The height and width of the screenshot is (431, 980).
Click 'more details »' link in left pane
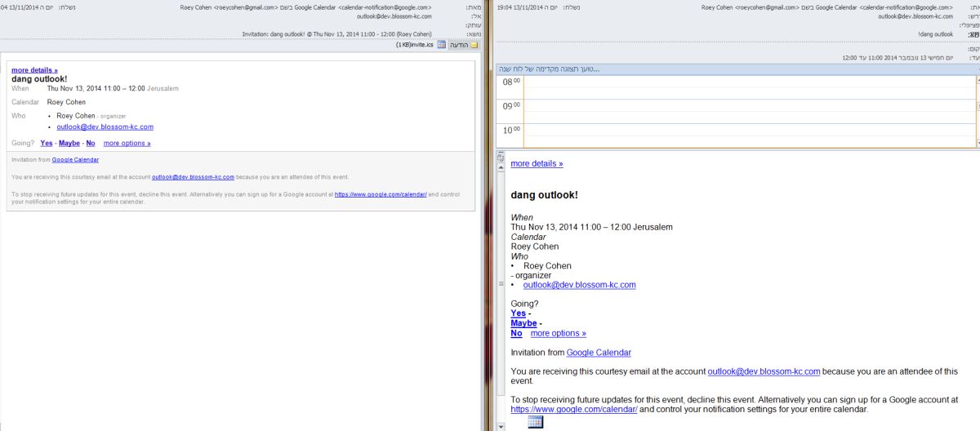pos(34,70)
